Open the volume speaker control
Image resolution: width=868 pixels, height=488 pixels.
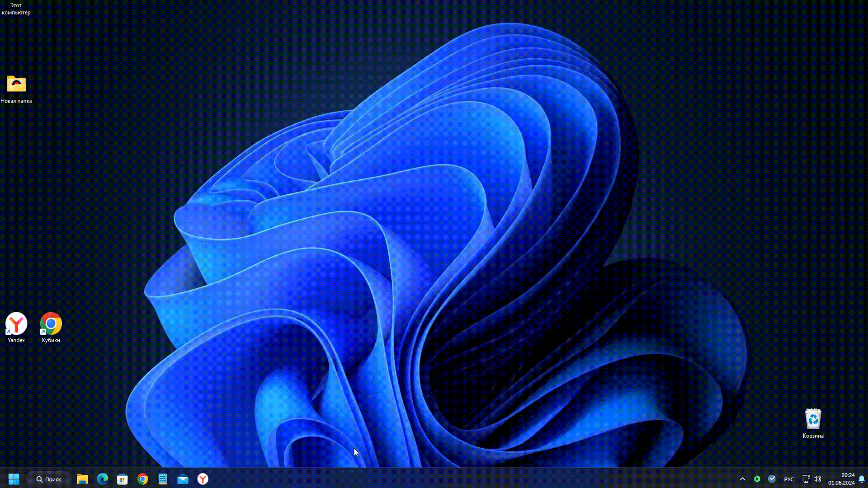(817, 479)
